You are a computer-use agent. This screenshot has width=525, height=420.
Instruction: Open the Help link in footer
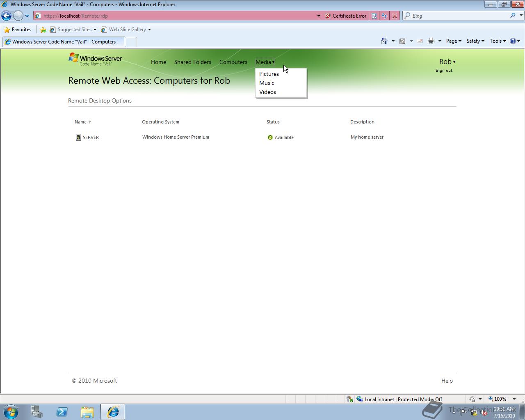(447, 381)
